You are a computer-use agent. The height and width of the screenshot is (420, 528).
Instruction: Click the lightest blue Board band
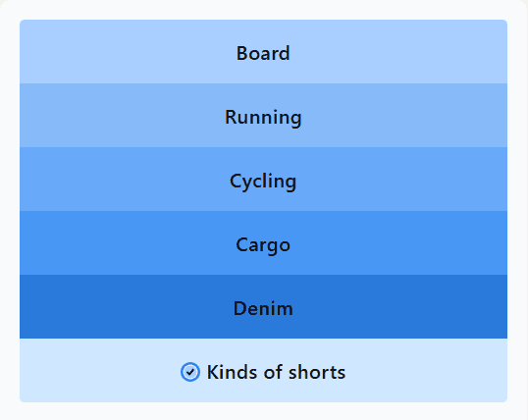click(x=263, y=52)
